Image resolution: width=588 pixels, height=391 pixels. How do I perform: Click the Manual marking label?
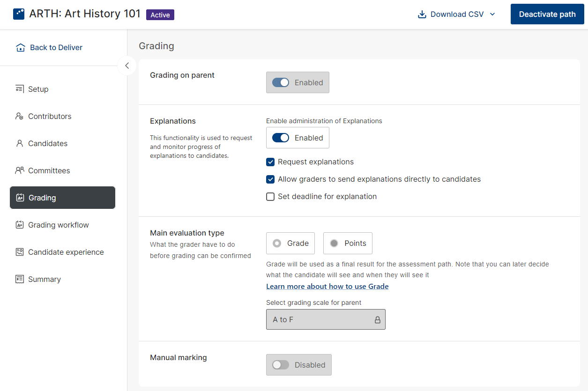pyautogui.click(x=178, y=358)
